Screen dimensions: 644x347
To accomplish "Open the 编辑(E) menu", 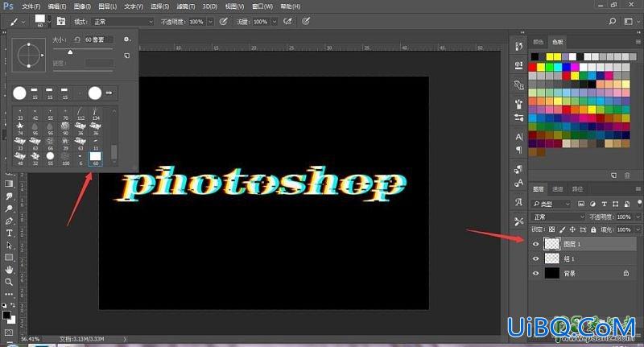I will tap(57, 6).
